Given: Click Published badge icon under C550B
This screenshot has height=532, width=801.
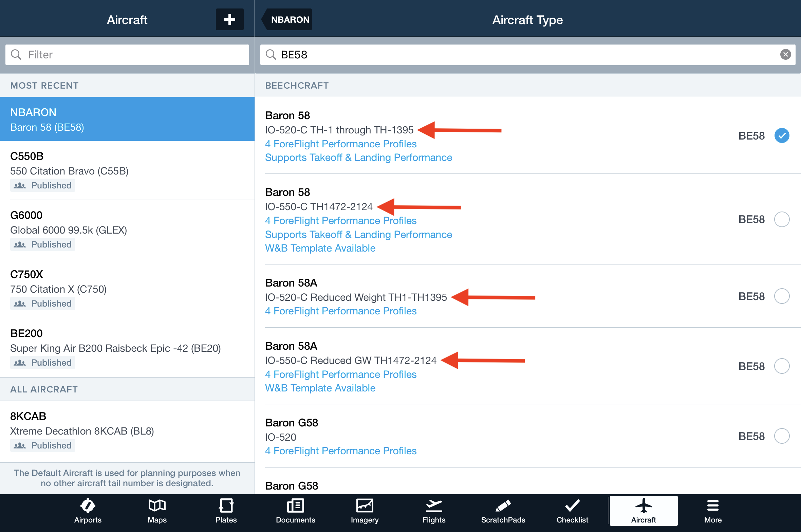Looking at the screenshot, I should tap(20, 185).
